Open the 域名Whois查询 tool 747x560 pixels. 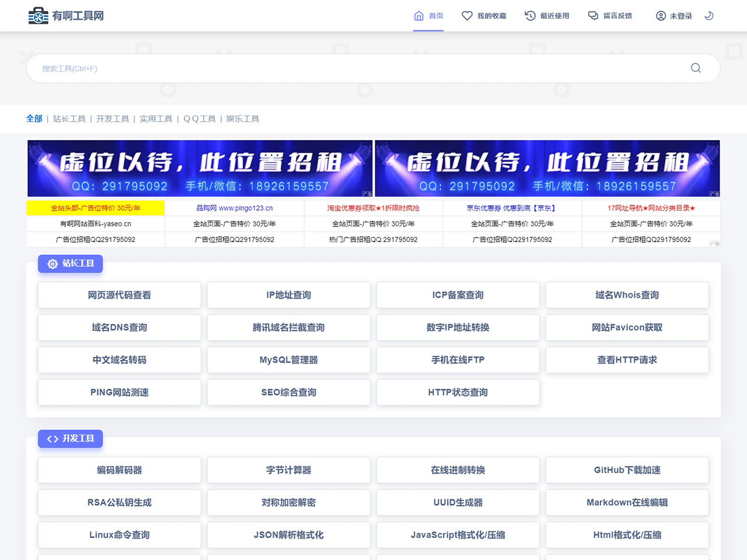click(x=627, y=295)
